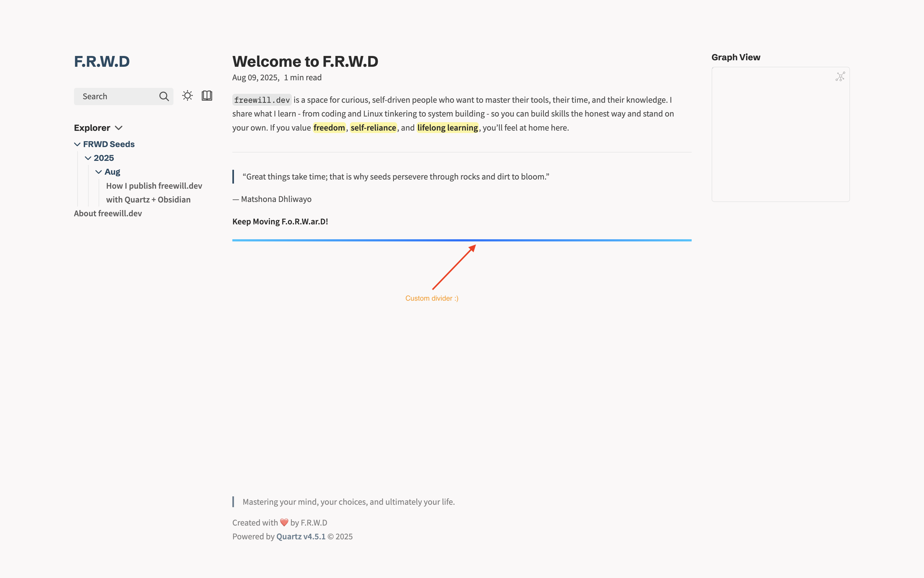Image resolution: width=924 pixels, height=578 pixels.
Task: Toggle dark mode with sun icon
Action: coord(187,96)
